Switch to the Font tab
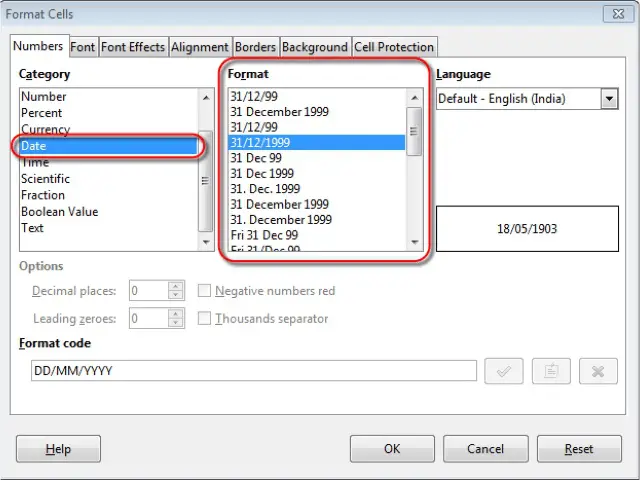640x480 pixels. coord(83,47)
